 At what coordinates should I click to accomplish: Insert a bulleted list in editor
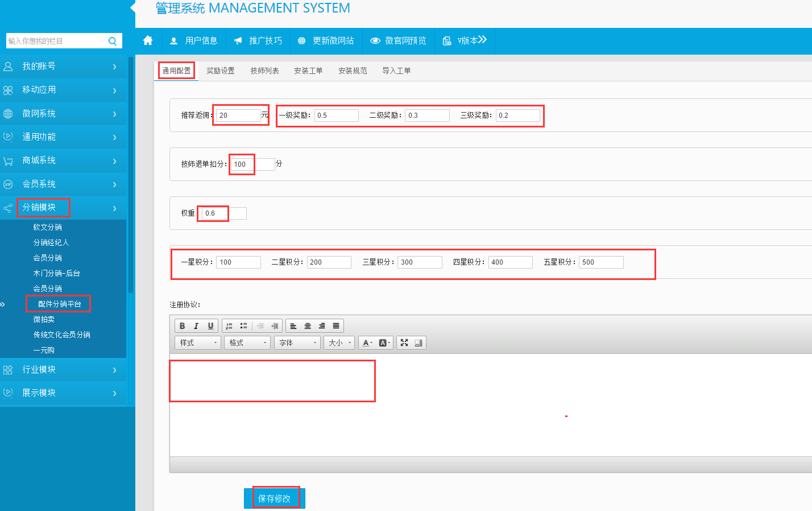click(x=243, y=326)
